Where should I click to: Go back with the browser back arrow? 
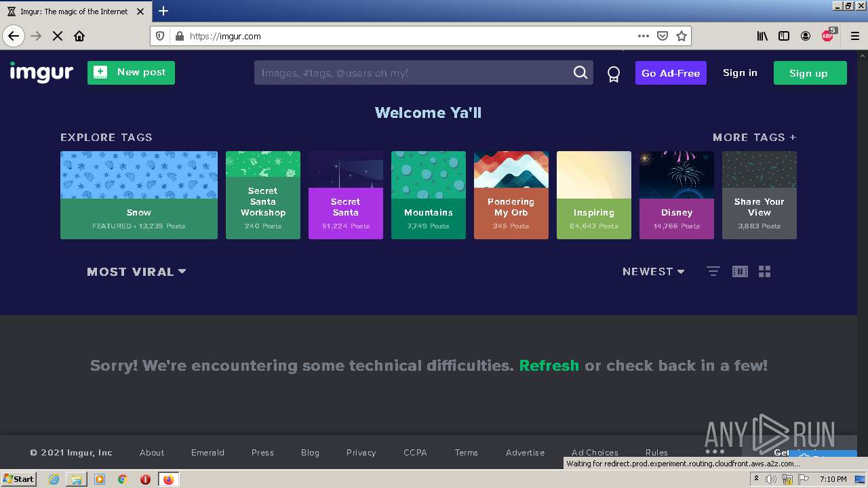[x=14, y=36]
